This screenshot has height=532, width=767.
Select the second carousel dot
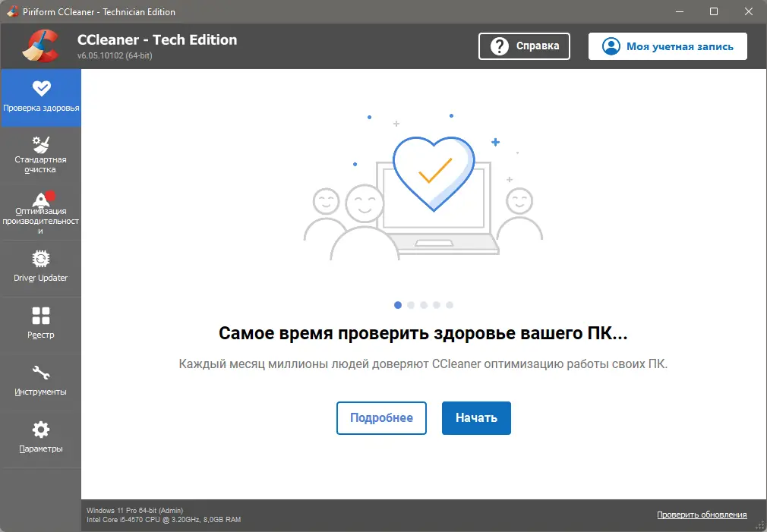411,304
